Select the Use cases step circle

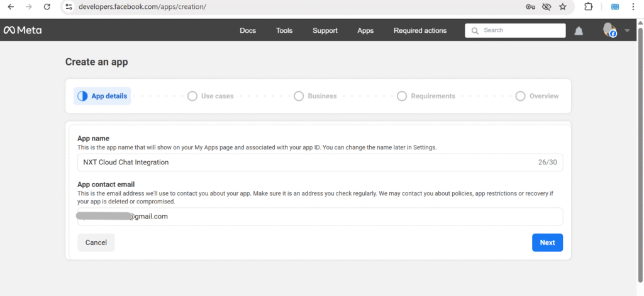(x=192, y=96)
